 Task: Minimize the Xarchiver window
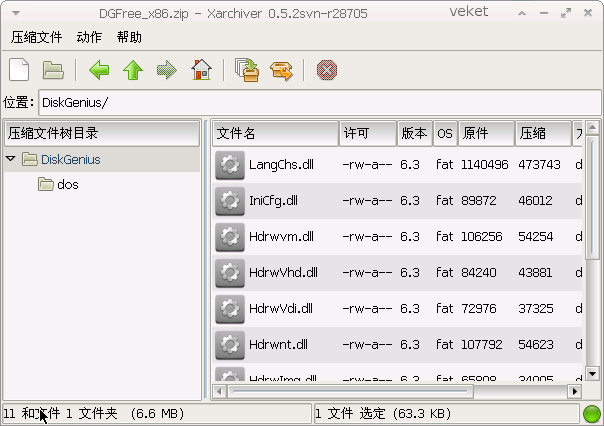tap(544, 13)
